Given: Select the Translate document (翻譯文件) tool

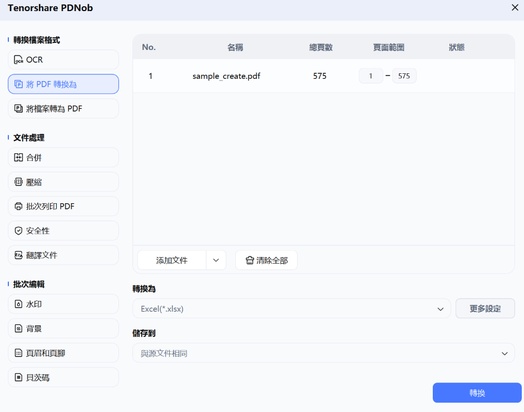Looking at the screenshot, I should click(63, 255).
